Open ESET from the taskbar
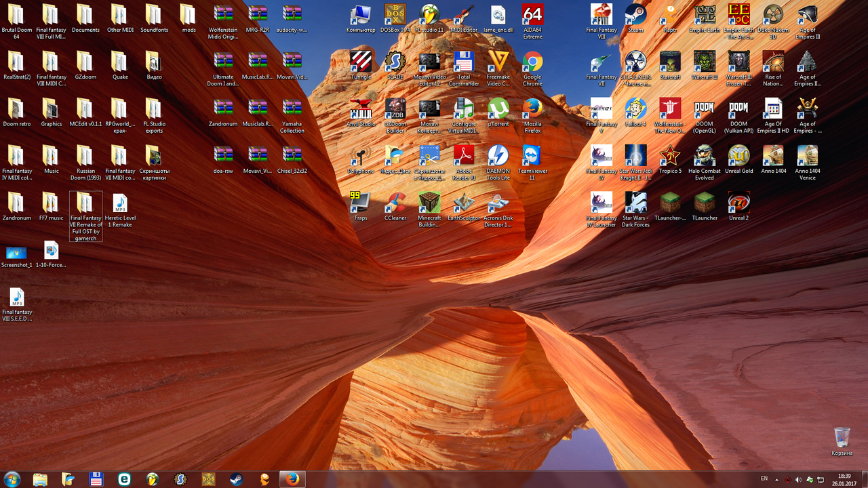This screenshot has width=868, height=488. (124, 479)
